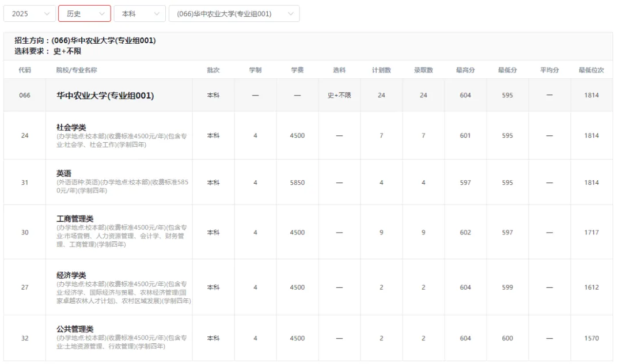
Task: Select the 华中农业大学(专业组001) row title
Action: pyautogui.click(x=105, y=96)
